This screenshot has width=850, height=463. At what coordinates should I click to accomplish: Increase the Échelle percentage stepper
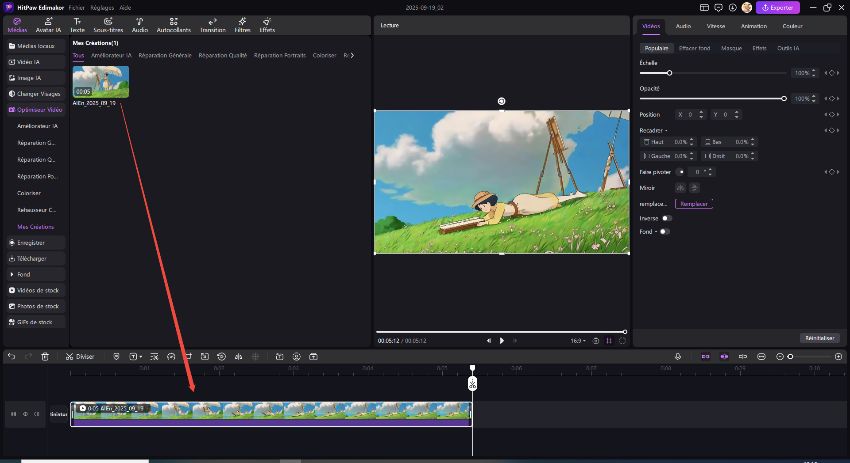click(x=814, y=70)
